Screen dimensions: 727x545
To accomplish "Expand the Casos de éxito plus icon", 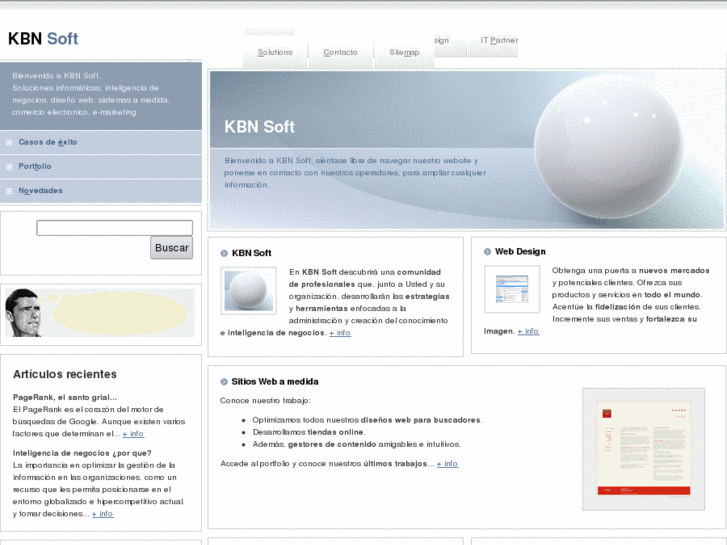I will tap(9, 142).
